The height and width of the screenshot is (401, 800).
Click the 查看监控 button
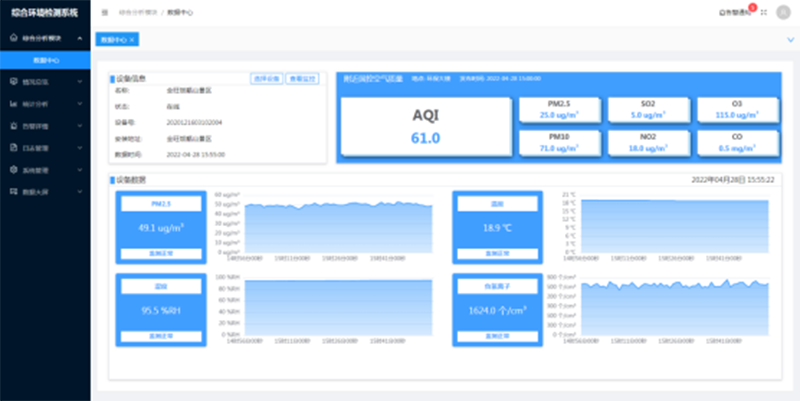(x=304, y=77)
